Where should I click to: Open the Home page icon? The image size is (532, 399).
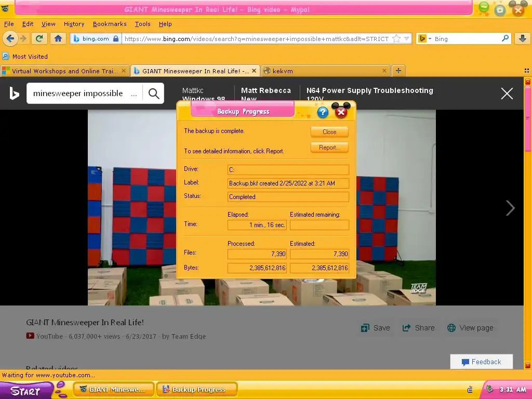(x=58, y=38)
